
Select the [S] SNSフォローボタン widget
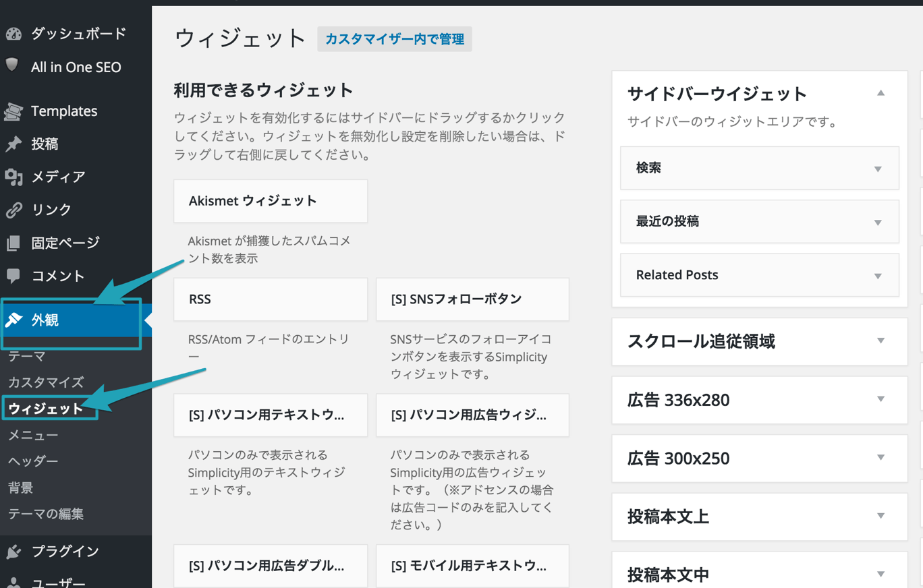(472, 299)
